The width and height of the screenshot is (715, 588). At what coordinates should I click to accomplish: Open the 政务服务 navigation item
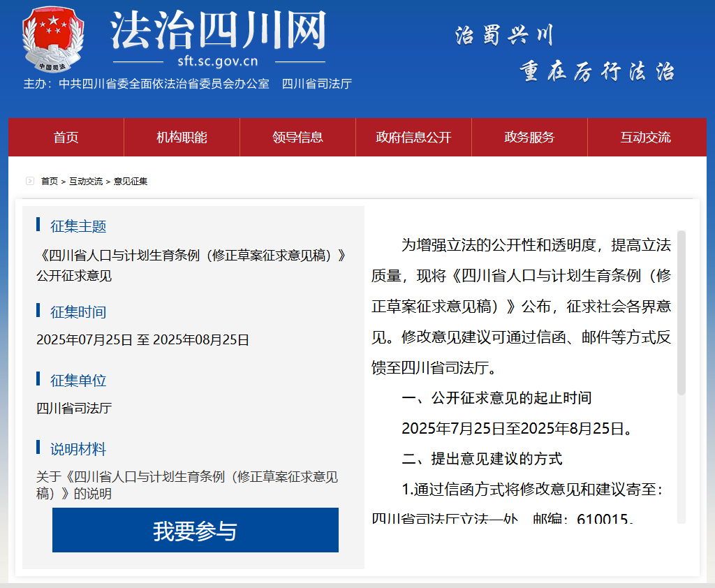529,138
